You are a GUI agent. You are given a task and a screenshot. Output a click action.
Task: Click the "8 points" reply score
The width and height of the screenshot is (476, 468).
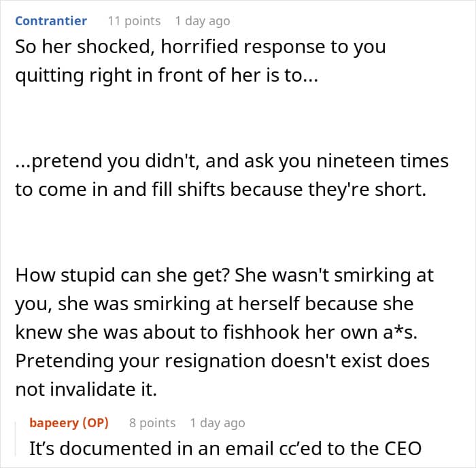[x=152, y=422]
